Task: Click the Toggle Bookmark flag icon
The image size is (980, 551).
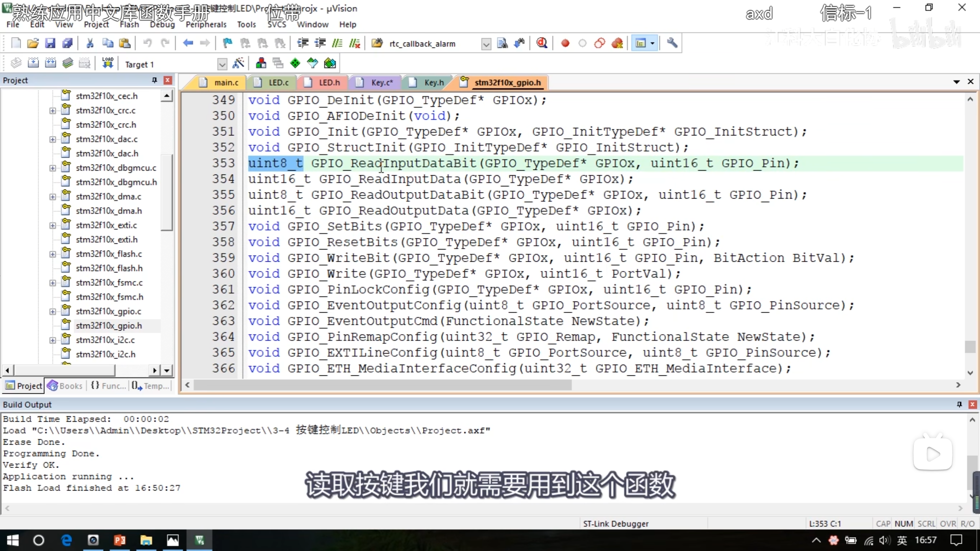Action: tap(227, 43)
